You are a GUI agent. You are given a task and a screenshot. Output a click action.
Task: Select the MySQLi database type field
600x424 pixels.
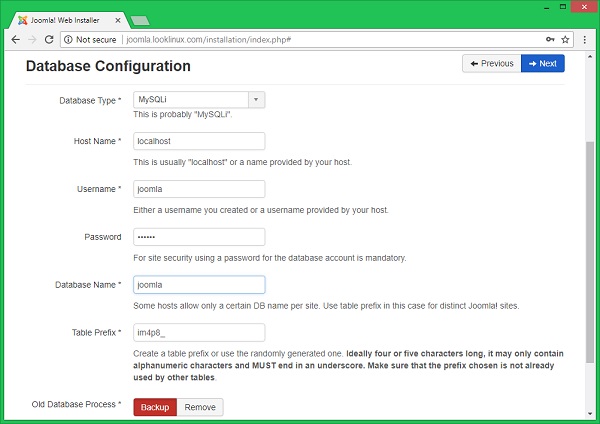(x=199, y=99)
